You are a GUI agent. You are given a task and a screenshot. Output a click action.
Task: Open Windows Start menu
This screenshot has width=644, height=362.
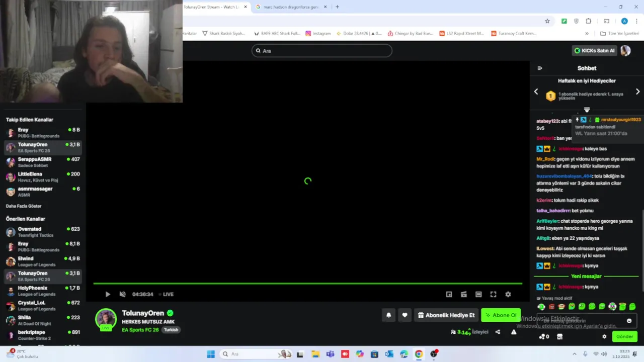pyautogui.click(x=210, y=354)
